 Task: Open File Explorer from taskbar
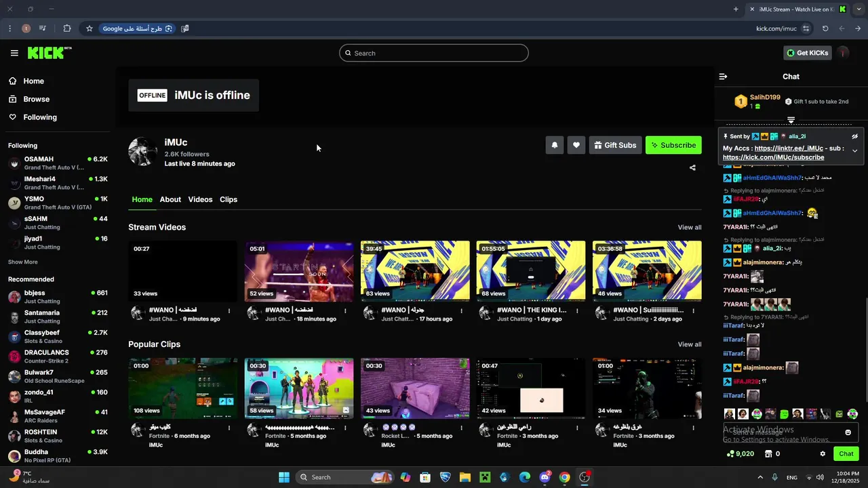pyautogui.click(x=465, y=477)
